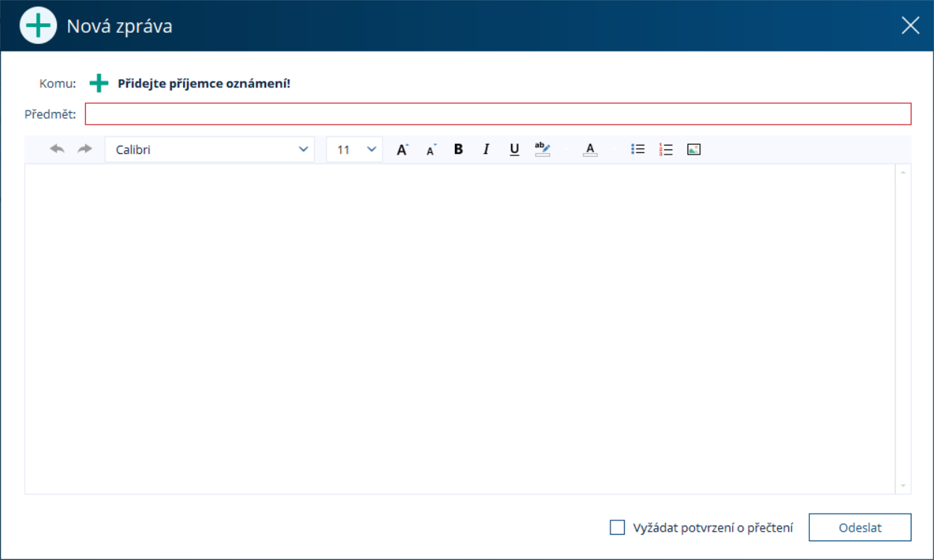Click the Předmět subject field
The height and width of the screenshot is (560, 934).
[498, 113]
